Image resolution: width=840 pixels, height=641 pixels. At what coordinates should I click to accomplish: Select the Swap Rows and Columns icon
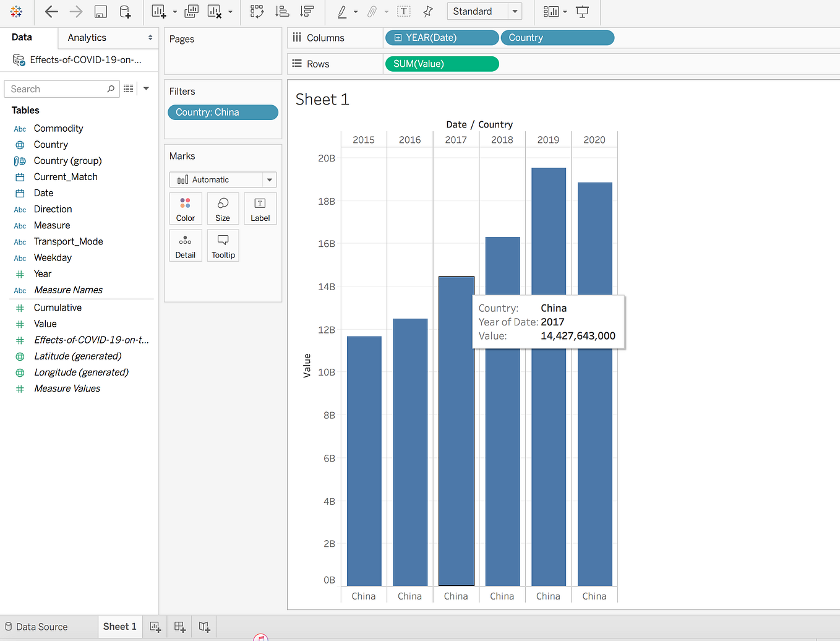[257, 11]
